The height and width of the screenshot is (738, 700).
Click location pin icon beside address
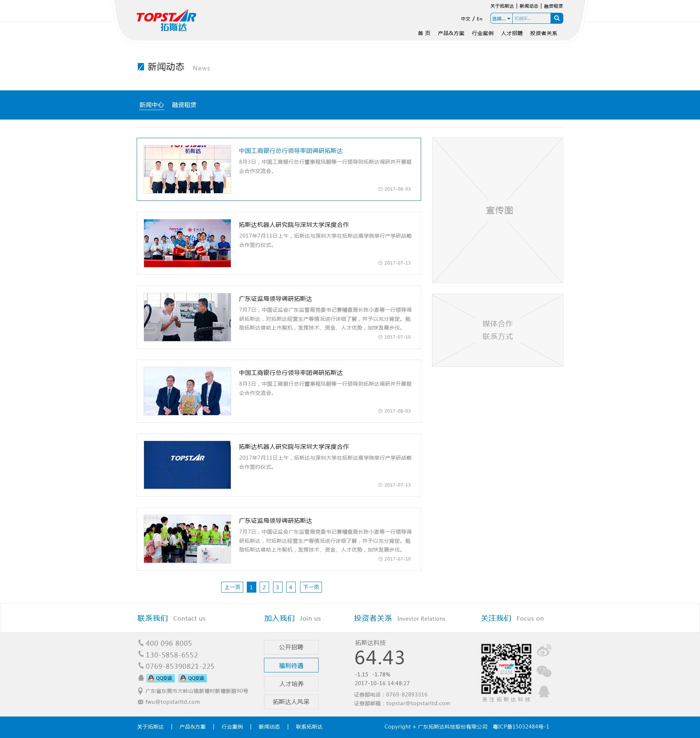[x=140, y=691]
